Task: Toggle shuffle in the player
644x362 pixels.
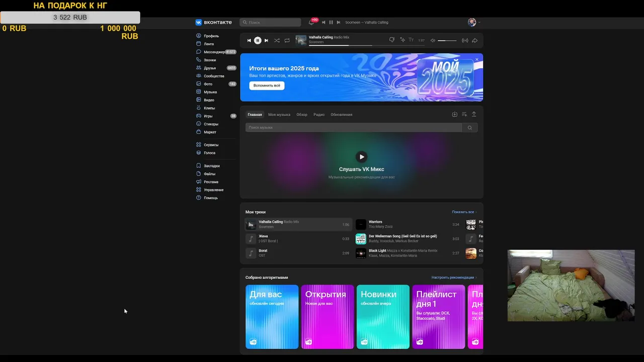Action: (x=277, y=41)
